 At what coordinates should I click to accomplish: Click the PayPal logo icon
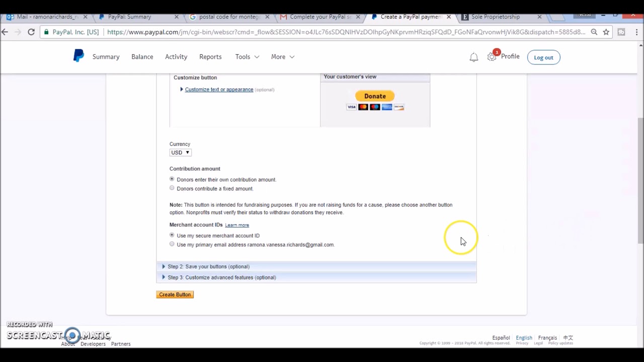[78, 56]
